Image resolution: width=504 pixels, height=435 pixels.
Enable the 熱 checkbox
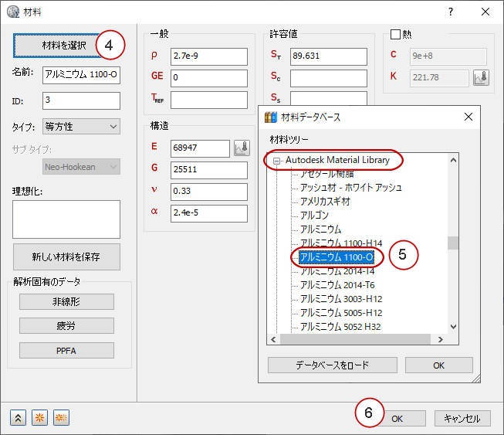[x=395, y=34]
